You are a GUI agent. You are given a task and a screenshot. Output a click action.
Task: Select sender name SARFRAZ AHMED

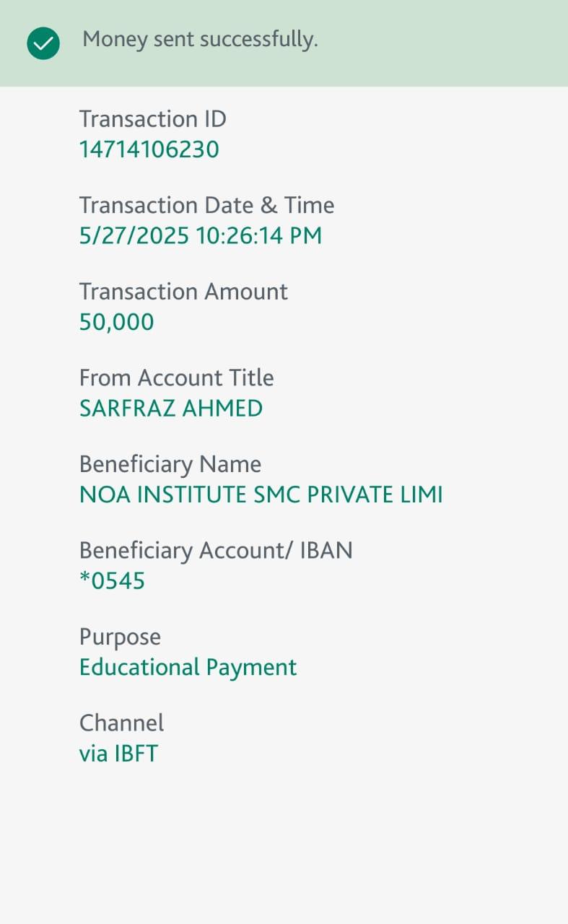[x=171, y=409]
